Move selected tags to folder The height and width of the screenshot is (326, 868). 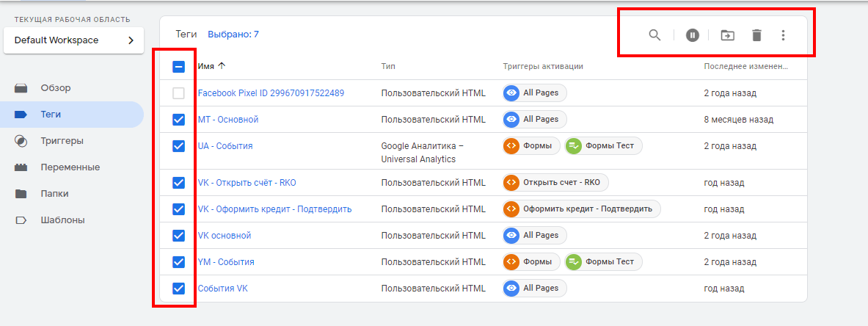pyautogui.click(x=726, y=35)
